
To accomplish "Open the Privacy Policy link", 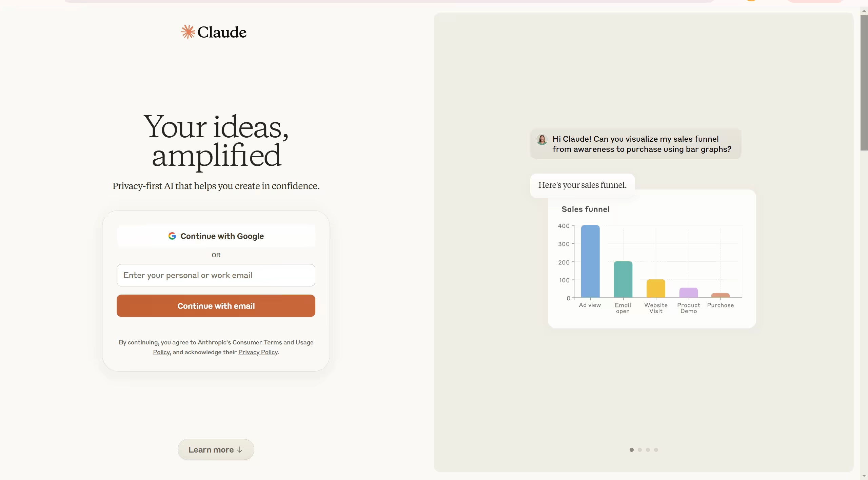I will click(258, 352).
